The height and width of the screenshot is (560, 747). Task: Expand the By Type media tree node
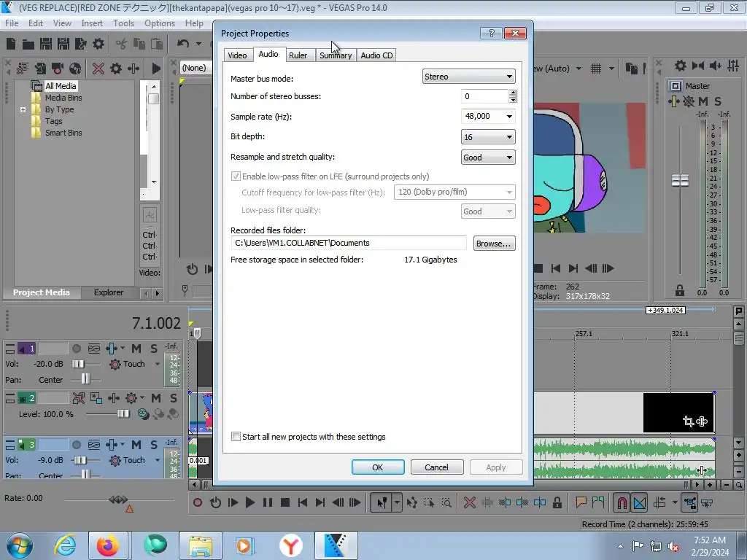[x=23, y=109]
